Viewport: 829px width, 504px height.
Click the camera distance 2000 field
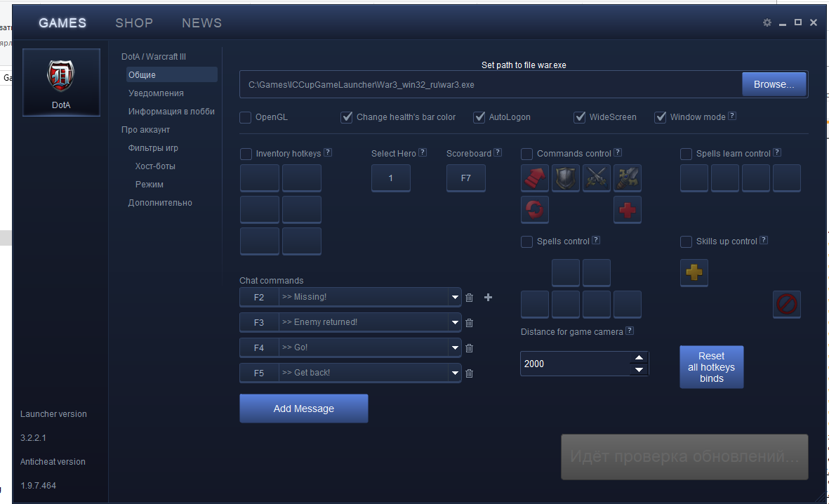[576, 364]
